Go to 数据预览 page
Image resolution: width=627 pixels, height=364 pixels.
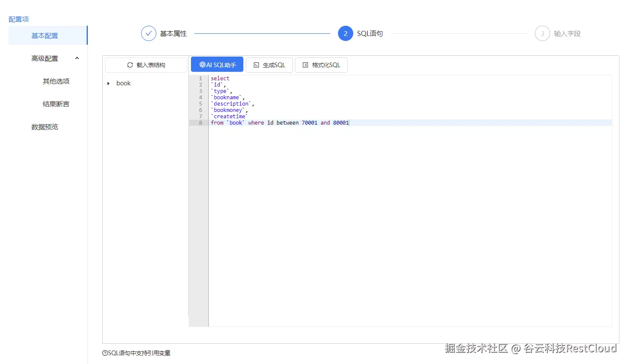tap(45, 127)
